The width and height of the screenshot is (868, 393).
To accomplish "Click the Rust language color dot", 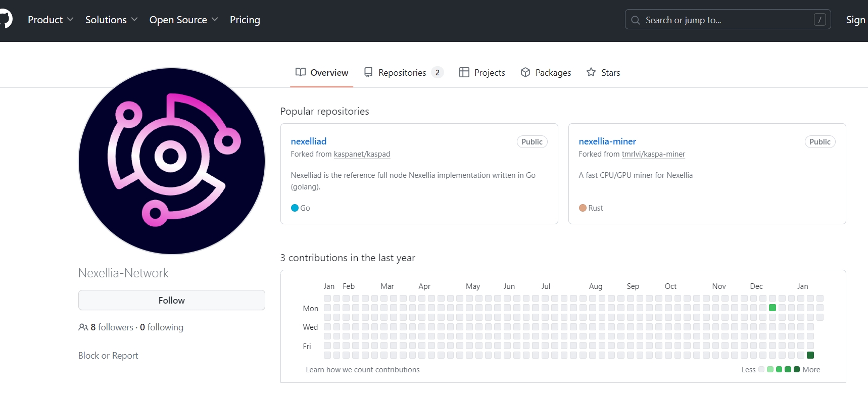I will 583,208.
